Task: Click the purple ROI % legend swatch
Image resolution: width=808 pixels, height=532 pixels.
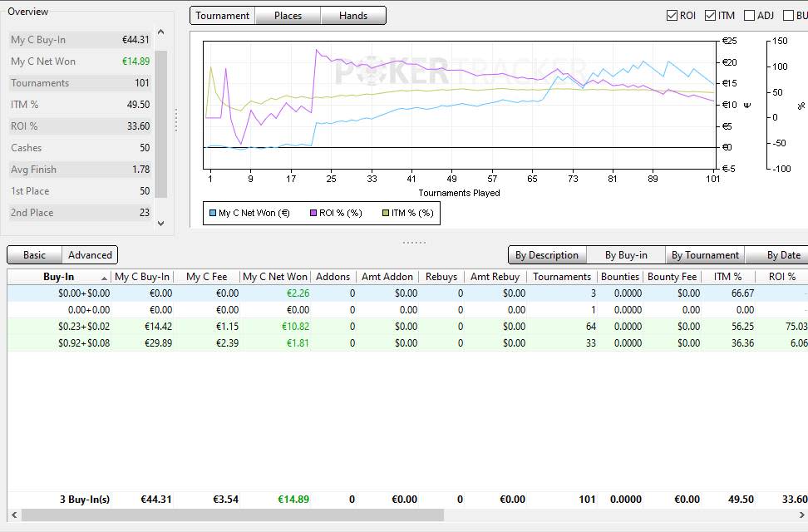Action: pyautogui.click(x=313, y=213)
